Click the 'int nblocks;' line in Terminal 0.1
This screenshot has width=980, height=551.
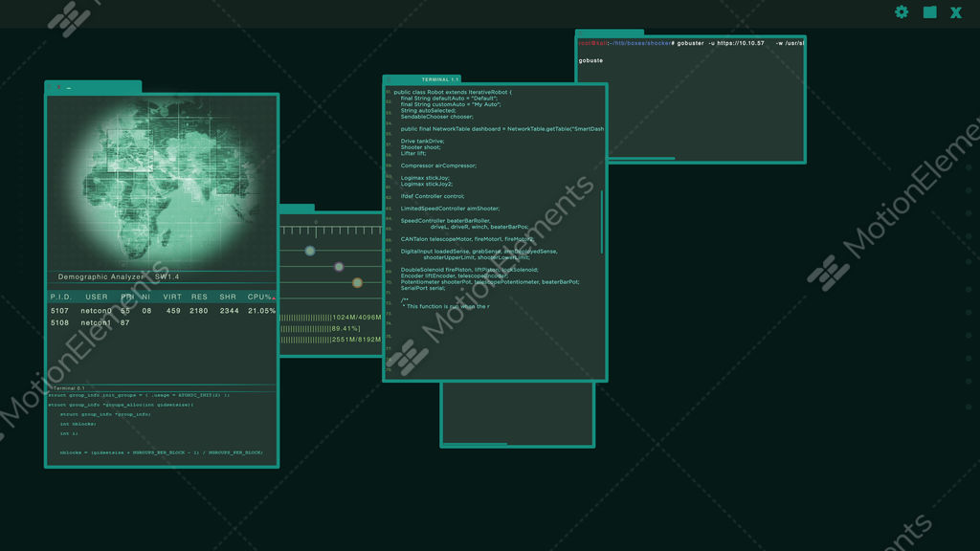point(78,424)
